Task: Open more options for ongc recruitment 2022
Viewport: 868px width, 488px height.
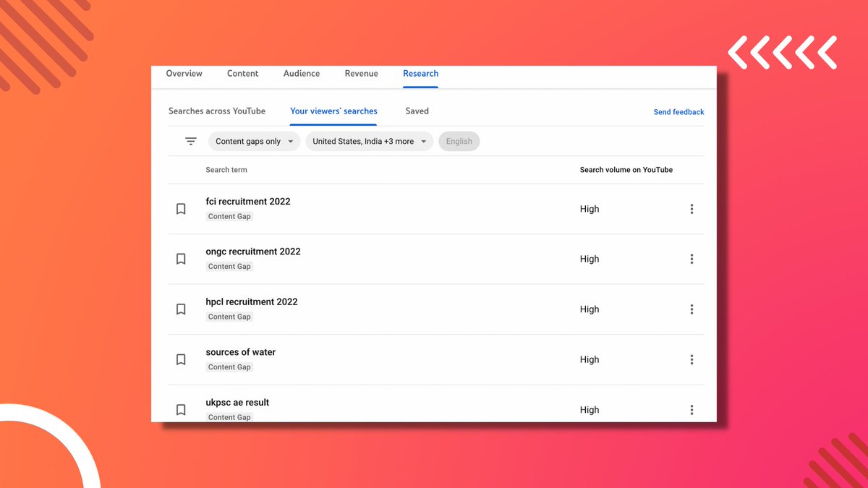Action: coord(692,259)
